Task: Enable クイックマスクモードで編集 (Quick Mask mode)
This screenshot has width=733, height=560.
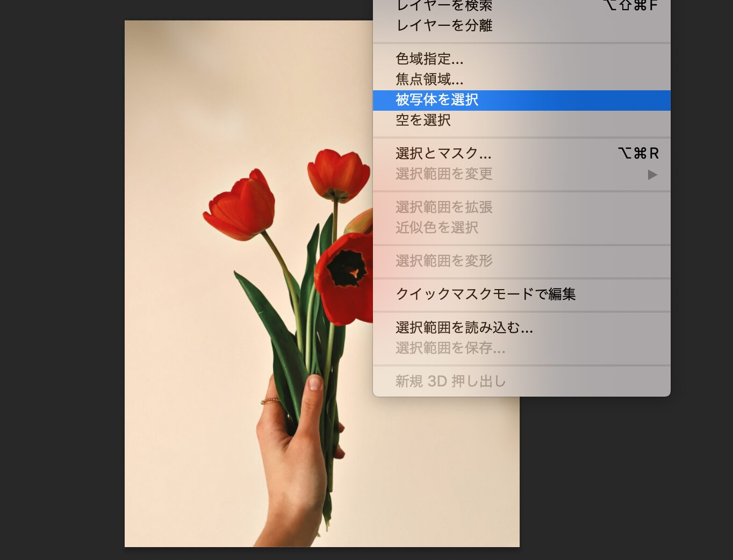Action: point(485,295)
